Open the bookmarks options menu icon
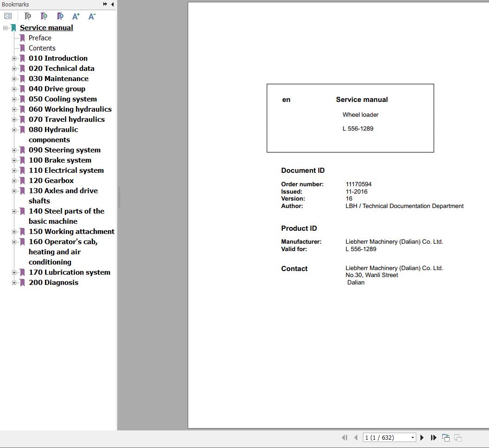This screenshot has width=489, height=448. coord(8,16)
